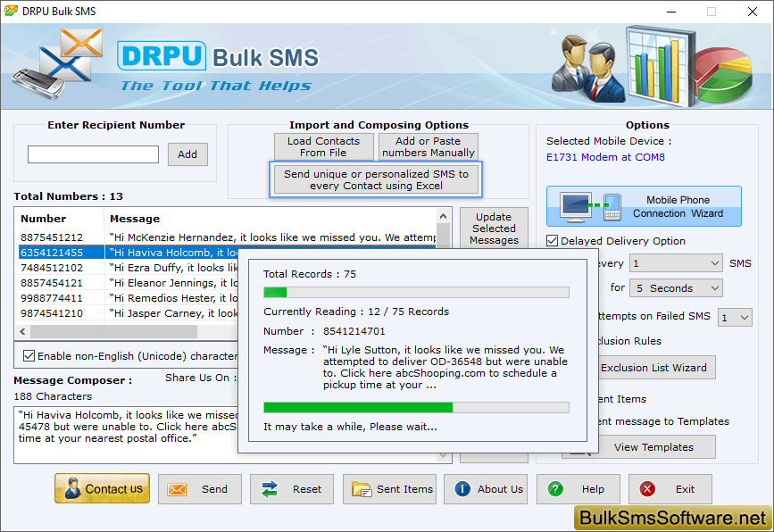Toggle Enable non-English (Unicode) characters checkbox
774x532 pixels.
[x=29, y=356]
